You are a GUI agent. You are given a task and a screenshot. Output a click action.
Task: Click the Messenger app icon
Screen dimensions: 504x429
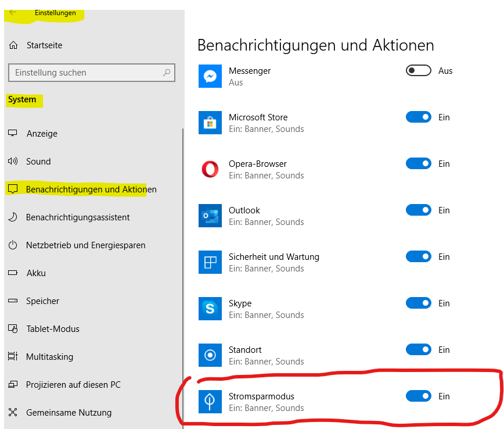pyautogui.click(x=210, y=76)
